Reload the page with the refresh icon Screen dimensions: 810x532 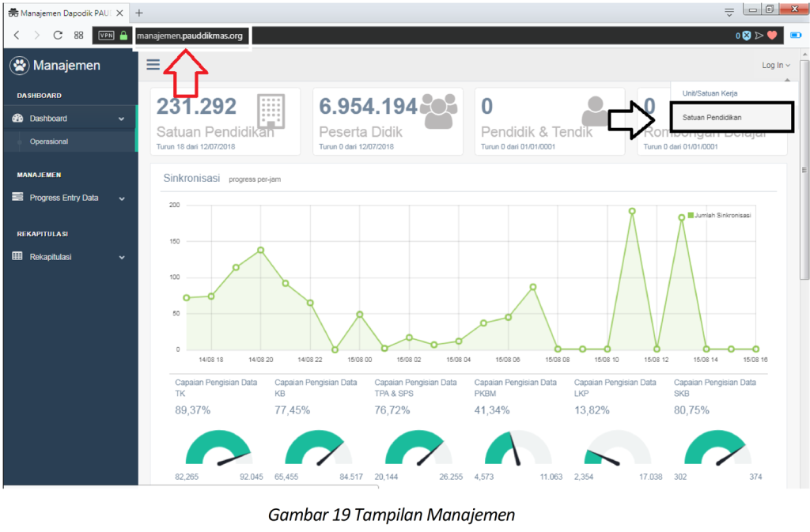(58, 36)
